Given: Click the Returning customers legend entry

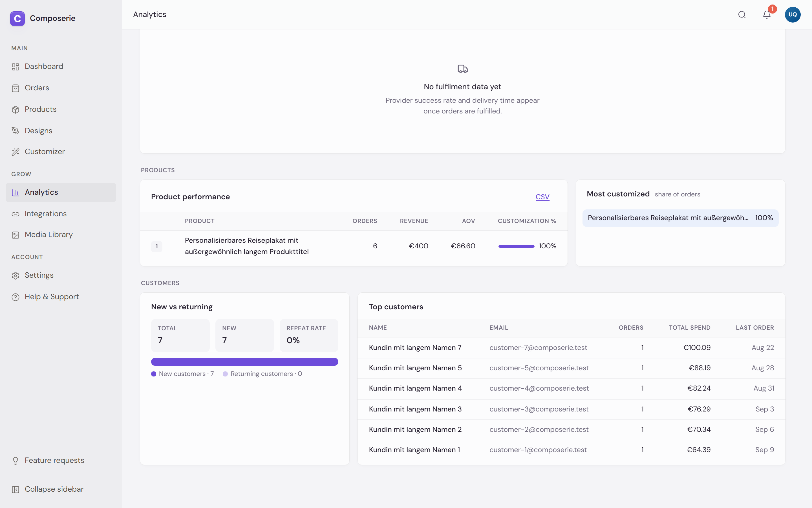Looking at the screenshot, I should click(262, 374).
